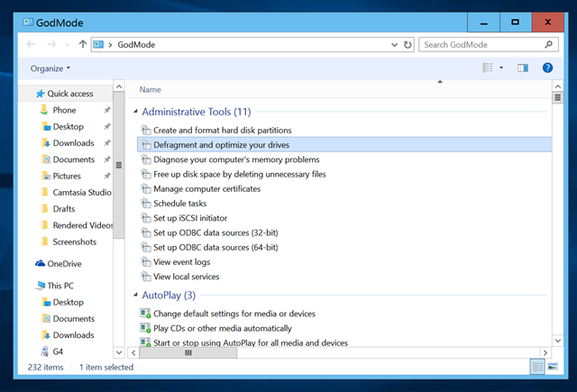The image size is (577, 392).
Task: Click the change view icon
Action: pos(488,68)
